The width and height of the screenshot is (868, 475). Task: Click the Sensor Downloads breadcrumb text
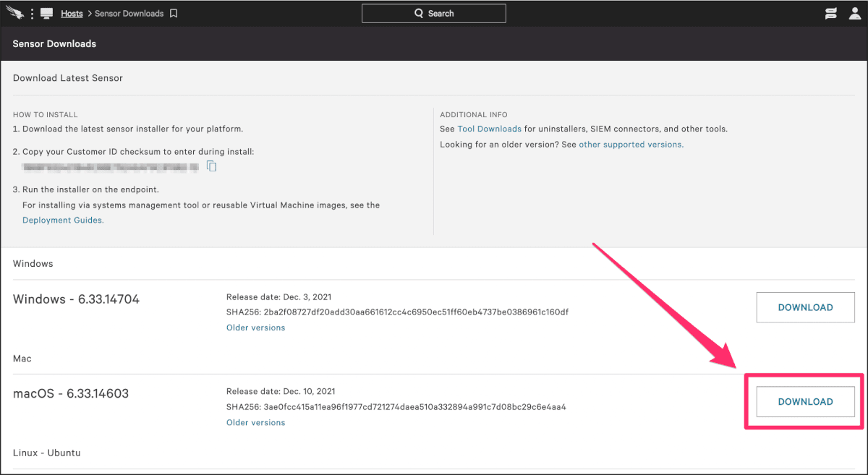129,14
